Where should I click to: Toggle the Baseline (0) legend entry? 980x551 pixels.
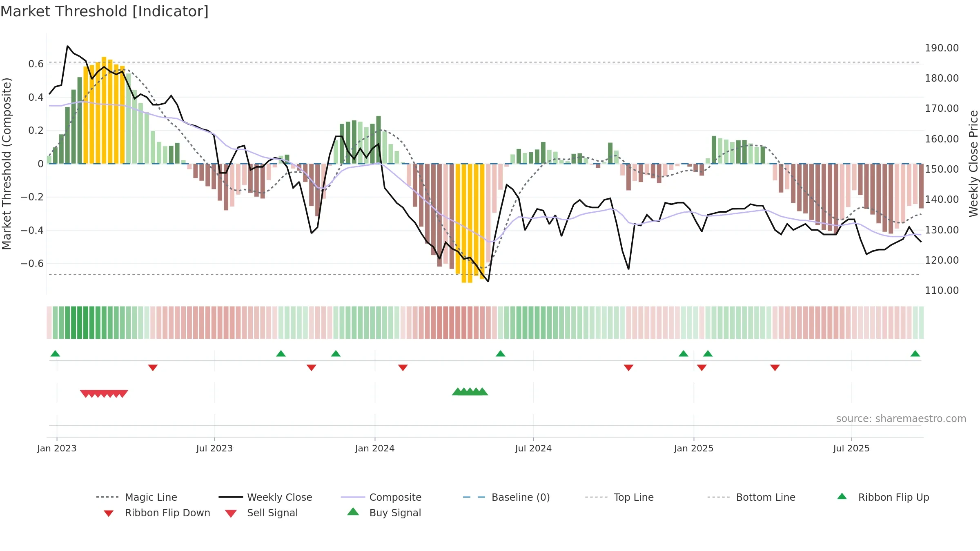pos(506,497)
